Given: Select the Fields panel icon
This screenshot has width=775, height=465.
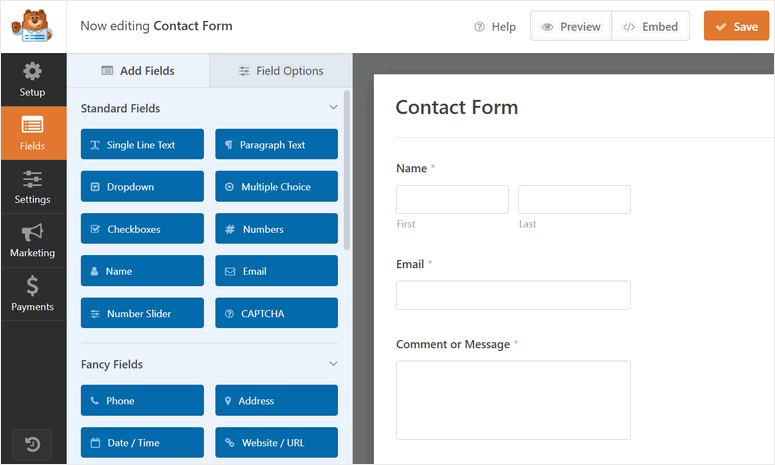Looking at the screenshot, I should pos(32,126).
